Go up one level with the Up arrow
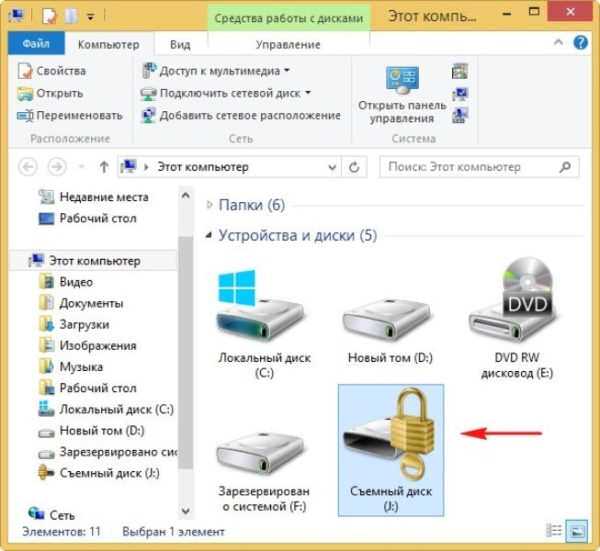The height and width of the screenshot is (551, 600). click(104, 167)
